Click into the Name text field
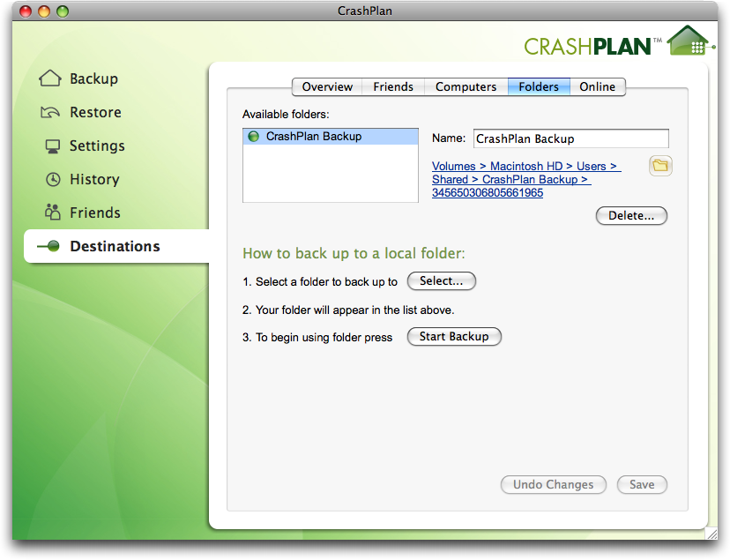This screenshot has height=560, width=730. coord(570,138)
